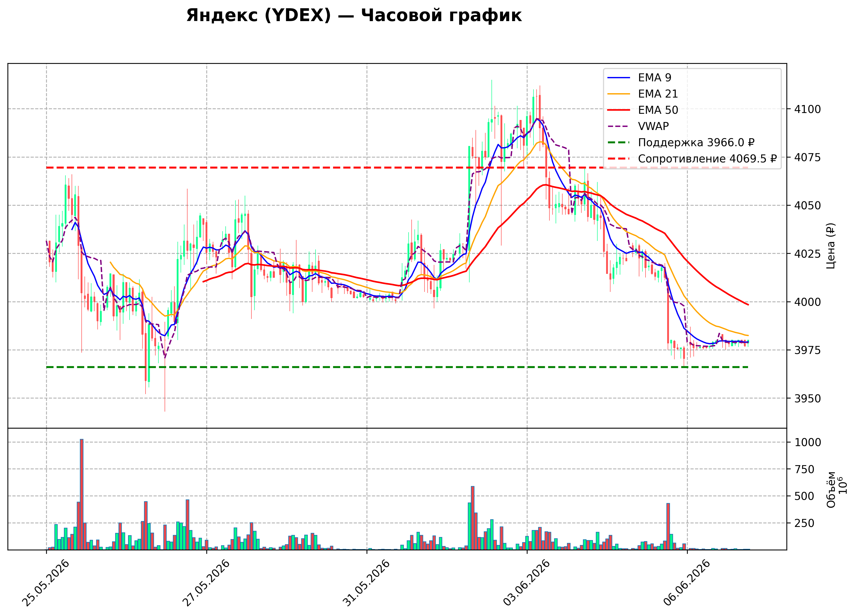Click the Объём axis title
Viewport: 857px width, 616px height.
[831, 490]
